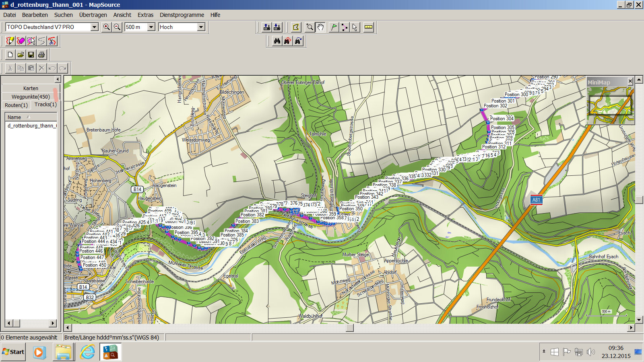Click the send to device icon

(x=266, y=27)
